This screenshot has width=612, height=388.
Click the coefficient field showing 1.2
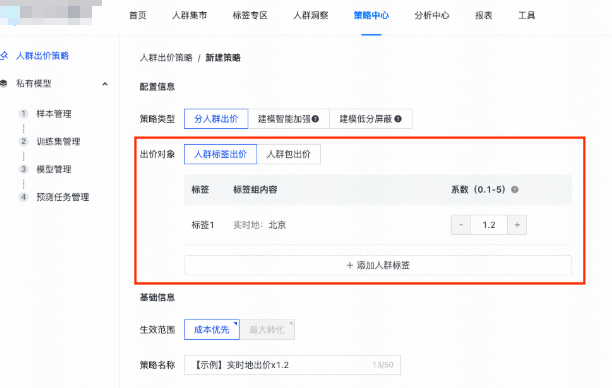click(489, 225)
